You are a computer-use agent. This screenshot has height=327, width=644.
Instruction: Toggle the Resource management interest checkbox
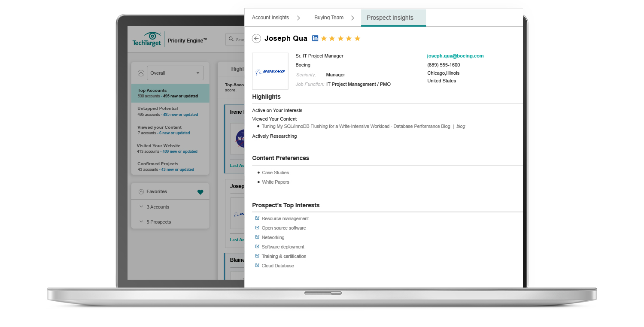point(258,218)
